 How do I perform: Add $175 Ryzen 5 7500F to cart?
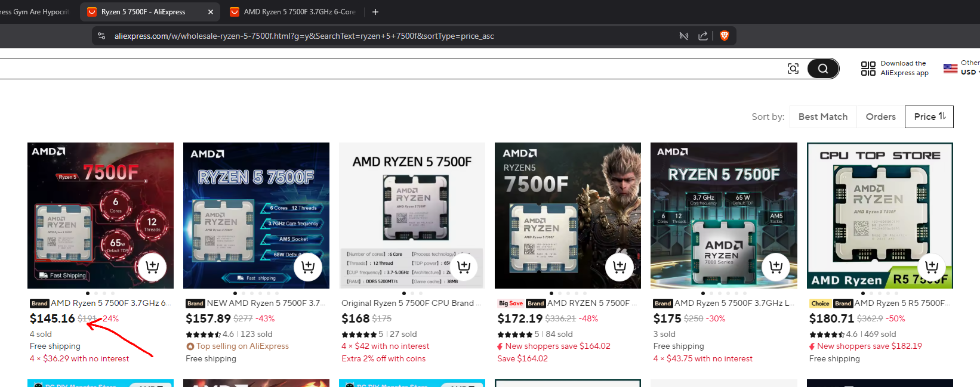pyautogui.click(x=776, y=267)
